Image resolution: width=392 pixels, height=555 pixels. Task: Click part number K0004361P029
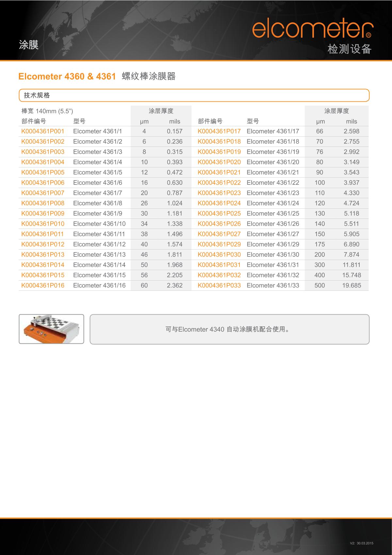(x=219, y=244)
